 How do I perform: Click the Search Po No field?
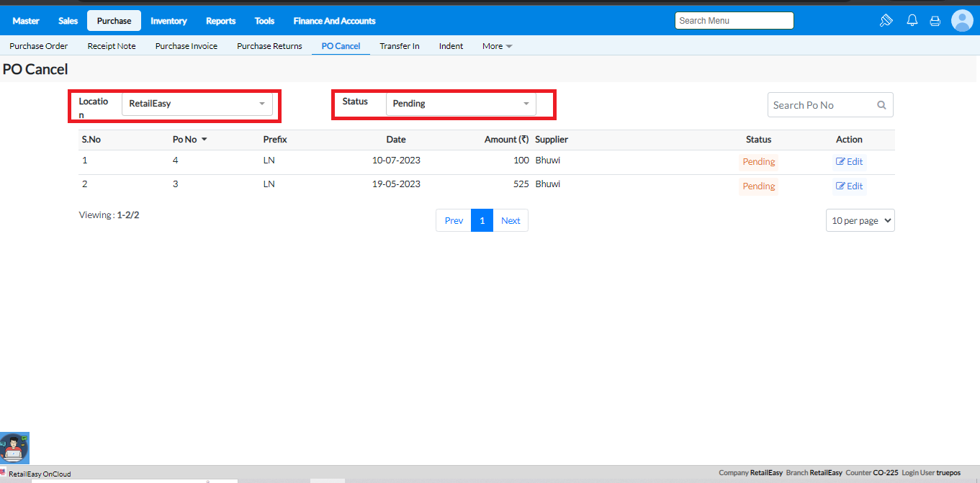pyautogui.click(x=830, y=105)
